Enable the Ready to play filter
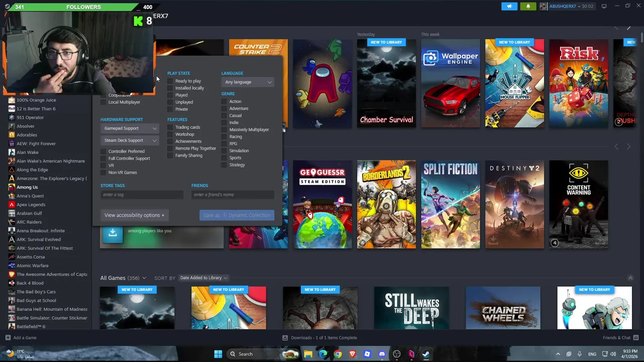Image resolution: width=644 pixels, height=362 pixels. pyautogui.click(x=170, y=81)
